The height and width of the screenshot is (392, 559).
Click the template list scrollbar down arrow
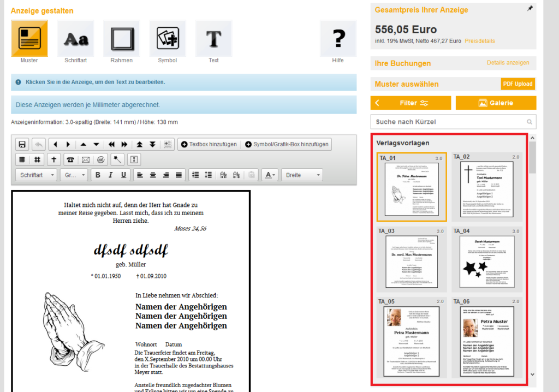click(x=533, y=375)
